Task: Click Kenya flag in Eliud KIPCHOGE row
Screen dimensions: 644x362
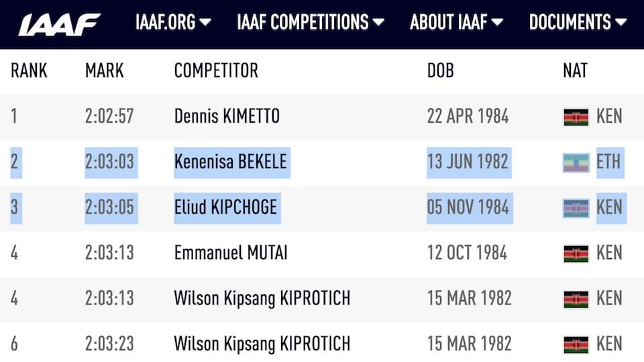Action: click(x=576, y=208)
